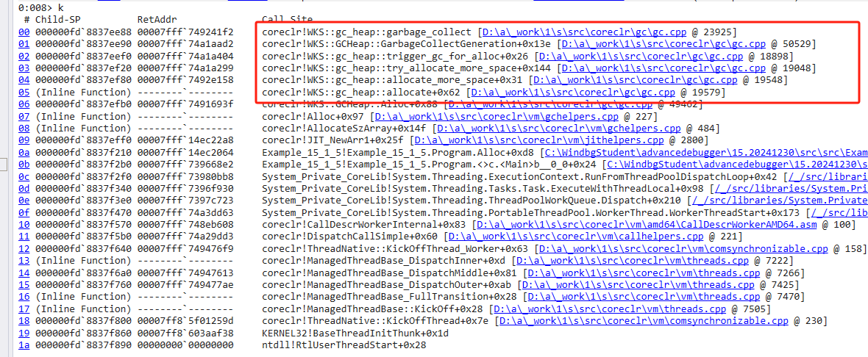Click the Child-SP column header
868x357 pixels.
tap(57, 21)
